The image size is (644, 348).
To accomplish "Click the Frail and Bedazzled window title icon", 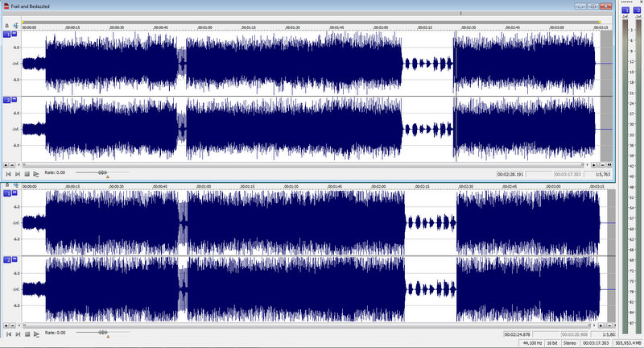I will pos(6,6).
